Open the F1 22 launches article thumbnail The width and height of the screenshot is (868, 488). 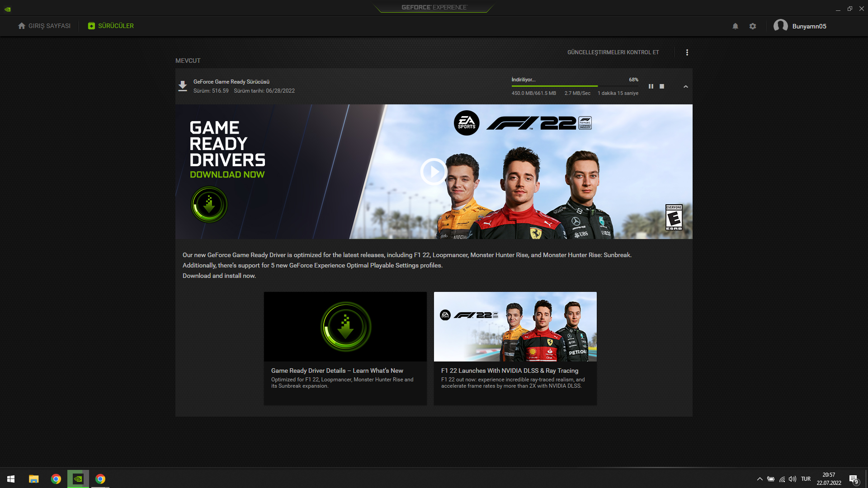(x=515, y=327)
